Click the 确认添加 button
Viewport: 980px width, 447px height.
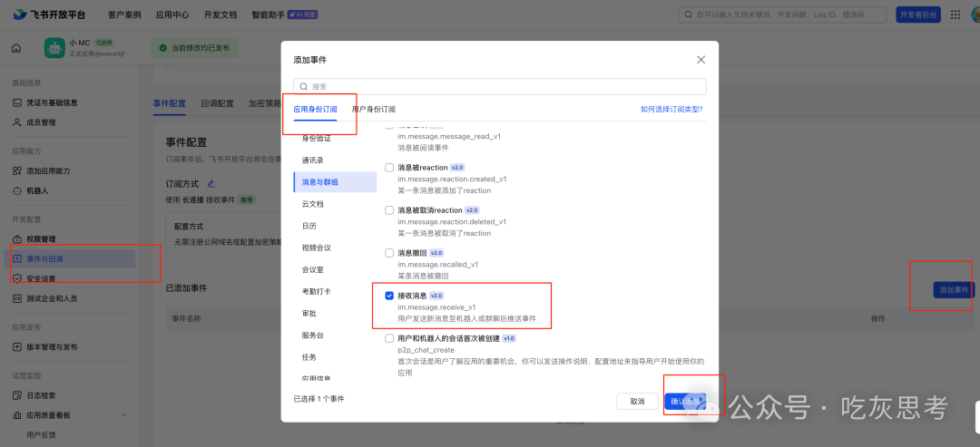pos(685,401)
